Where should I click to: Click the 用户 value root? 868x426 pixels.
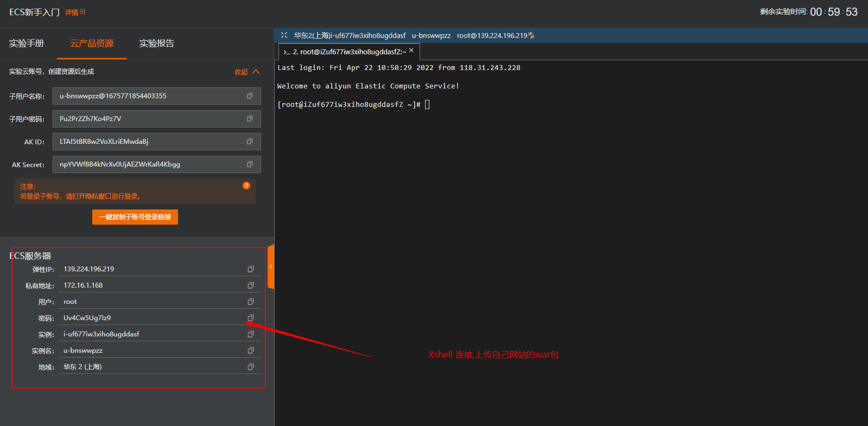coord(70,302)
